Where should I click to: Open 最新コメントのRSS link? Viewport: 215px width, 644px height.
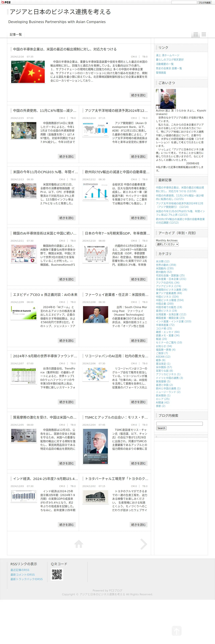(23, 574)
